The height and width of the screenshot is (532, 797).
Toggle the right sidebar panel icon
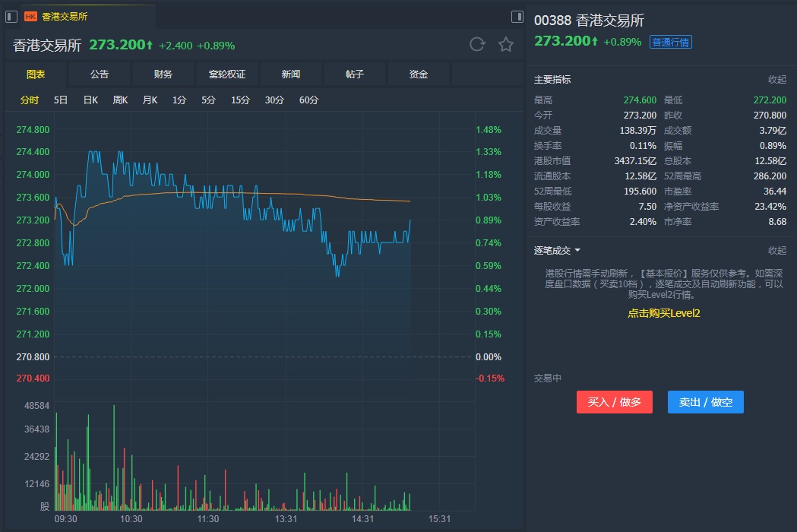[x=517, y=16]
